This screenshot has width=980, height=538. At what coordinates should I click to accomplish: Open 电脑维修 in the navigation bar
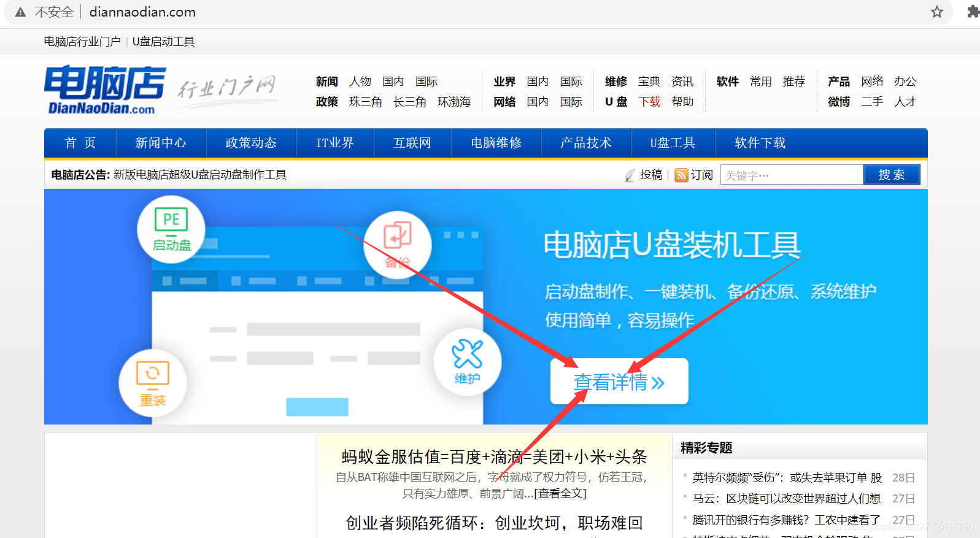pyautogui.click(x=496, y=143)
